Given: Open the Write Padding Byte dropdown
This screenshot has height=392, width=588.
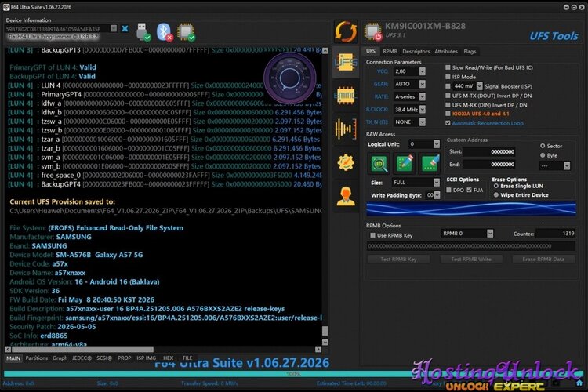Looking at the screenshot, I should (x=437, y=195).
